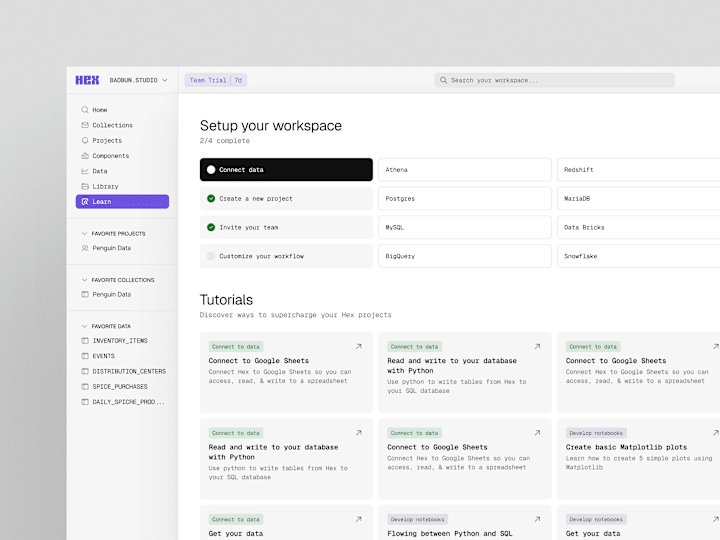This screenshot has width=720, height=540.
Task: Open the Create basic Matplotlib plots tutorial
Action: click(x=639, y=459)
